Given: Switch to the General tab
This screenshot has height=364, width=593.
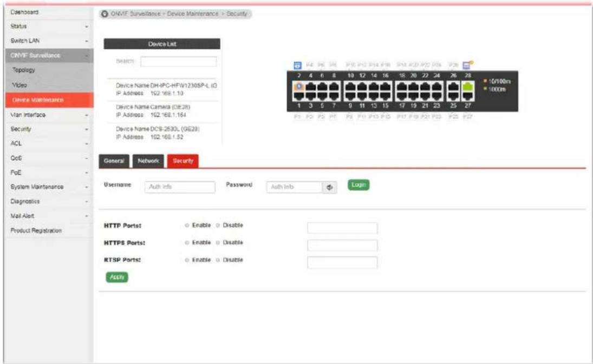Looking at the screenshot, I should pyautogui.click(x=114, y=161).
